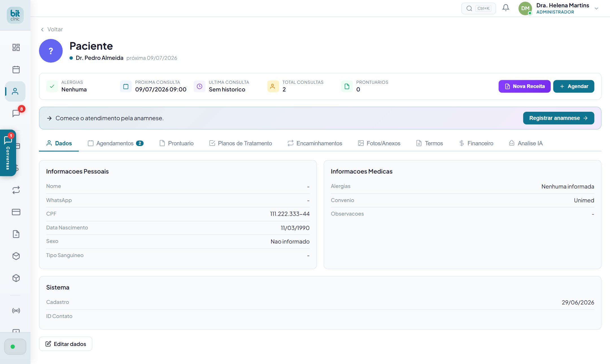Click the Sem historico text
610x364 pixels.
(x=227, y=89)
